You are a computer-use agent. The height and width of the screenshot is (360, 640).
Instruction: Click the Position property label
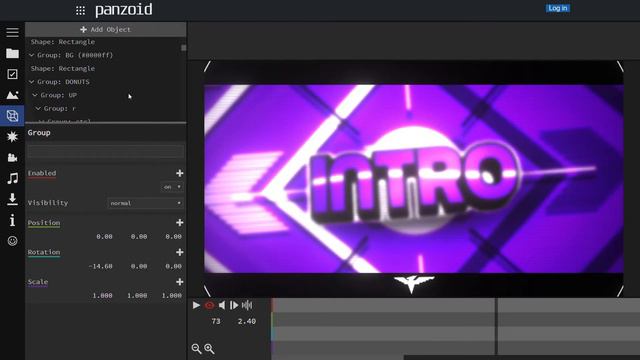click(x=44, y=223)
